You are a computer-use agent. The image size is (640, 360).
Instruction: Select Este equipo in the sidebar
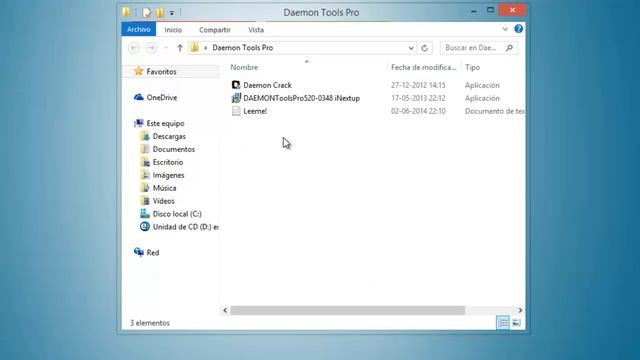click(x=165, y=123)
